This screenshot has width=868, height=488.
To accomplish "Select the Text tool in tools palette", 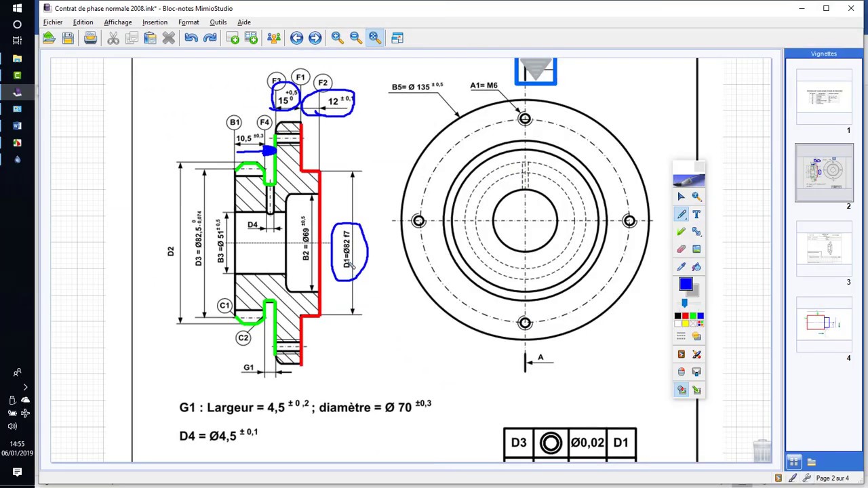I will click(x=696, y=214).
